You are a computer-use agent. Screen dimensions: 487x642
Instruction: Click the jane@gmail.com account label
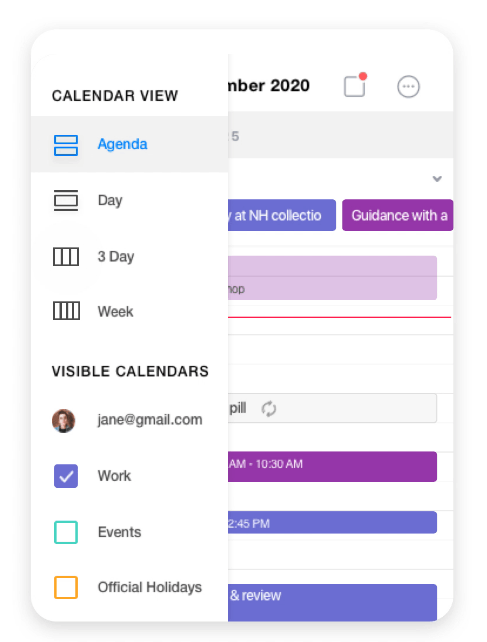150,420
